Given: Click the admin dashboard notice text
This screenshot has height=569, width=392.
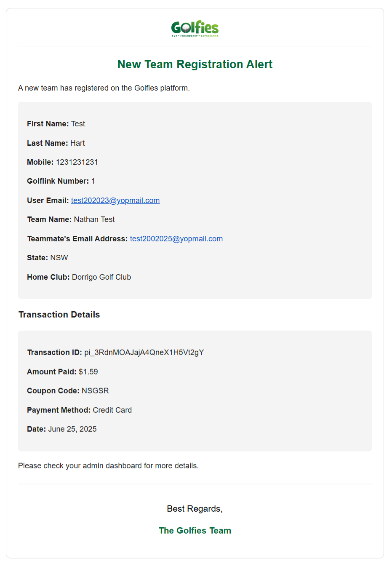Looking at the screenshot, I should point(108,466).
